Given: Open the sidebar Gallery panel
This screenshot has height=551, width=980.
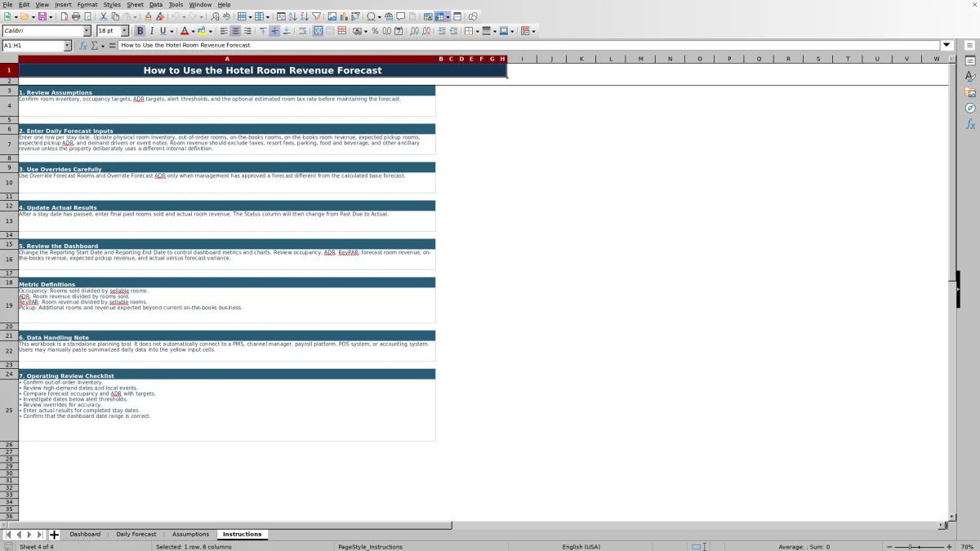Looking at the screenshot, I should (970, 92).
